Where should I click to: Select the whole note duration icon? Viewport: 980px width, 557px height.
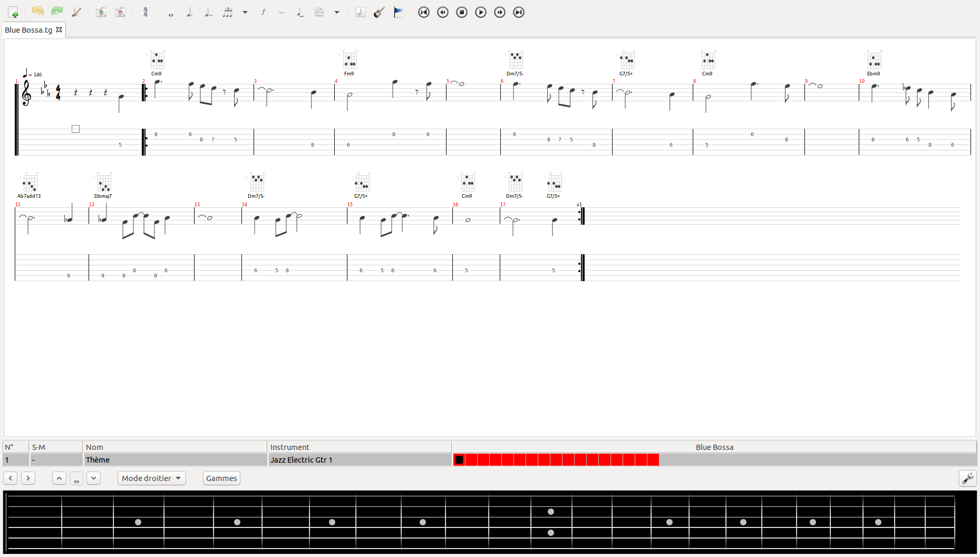pyautogui.click(x=171, y=12)
